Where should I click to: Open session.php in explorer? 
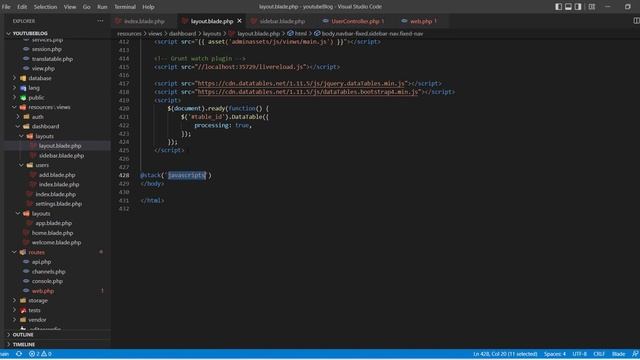(x=47, y=49)
